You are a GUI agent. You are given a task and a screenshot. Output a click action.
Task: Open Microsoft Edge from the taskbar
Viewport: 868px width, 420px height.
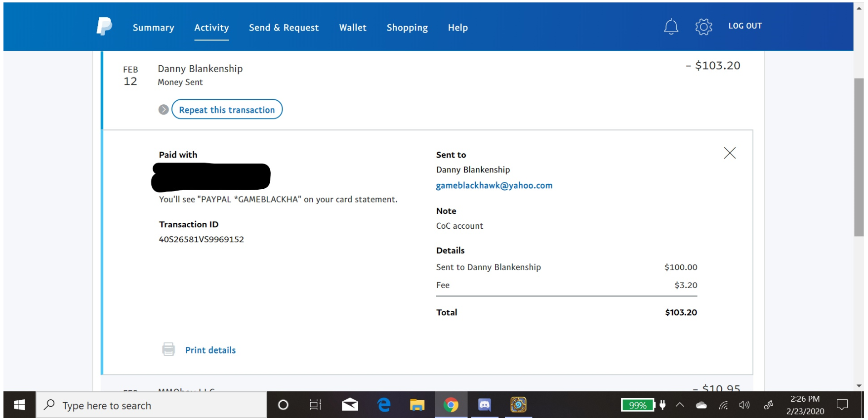[x=384, y=405]
